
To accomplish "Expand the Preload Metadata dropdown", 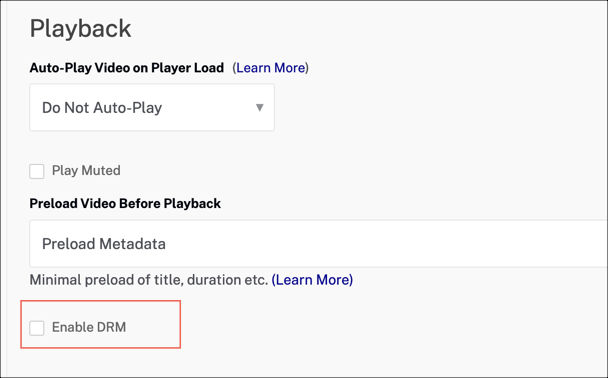I will coord(319,244).
